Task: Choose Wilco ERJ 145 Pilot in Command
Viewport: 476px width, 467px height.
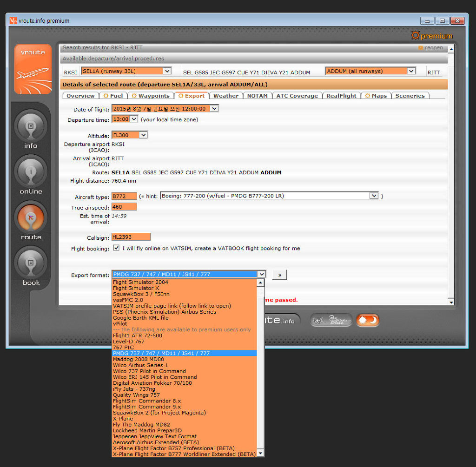Action: [184, 377]
